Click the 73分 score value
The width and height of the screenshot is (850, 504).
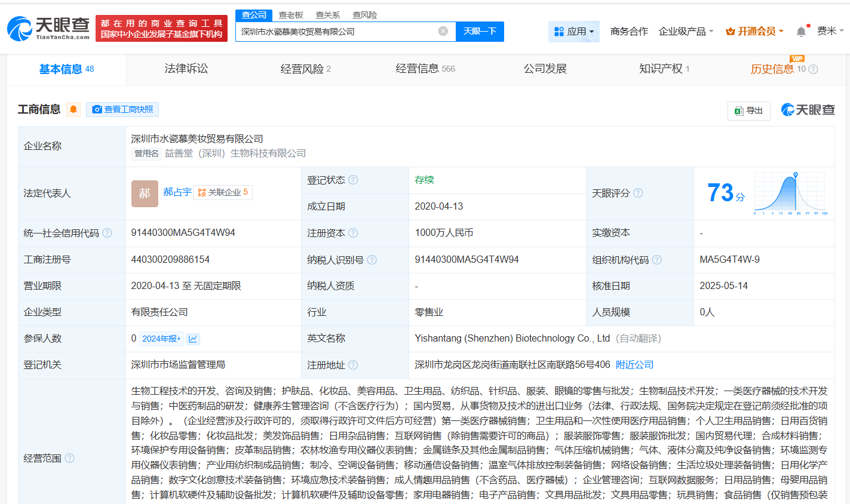(726, 193)
